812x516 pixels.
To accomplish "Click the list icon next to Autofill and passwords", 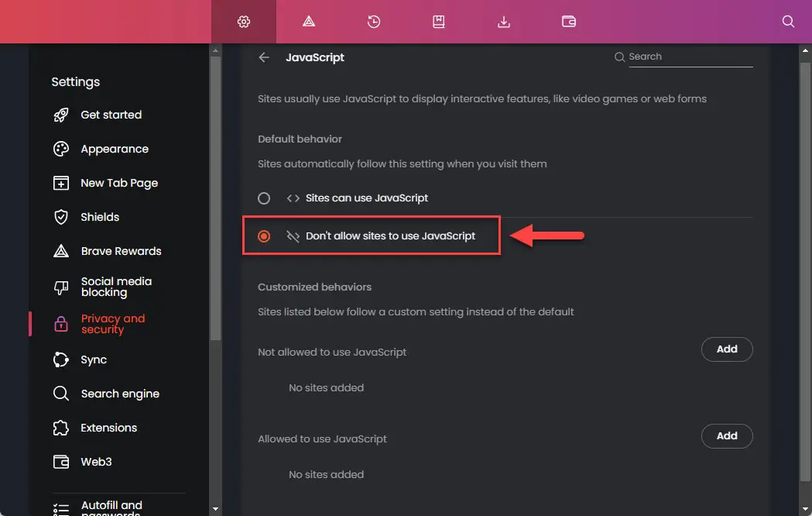I will pos(61,510).
